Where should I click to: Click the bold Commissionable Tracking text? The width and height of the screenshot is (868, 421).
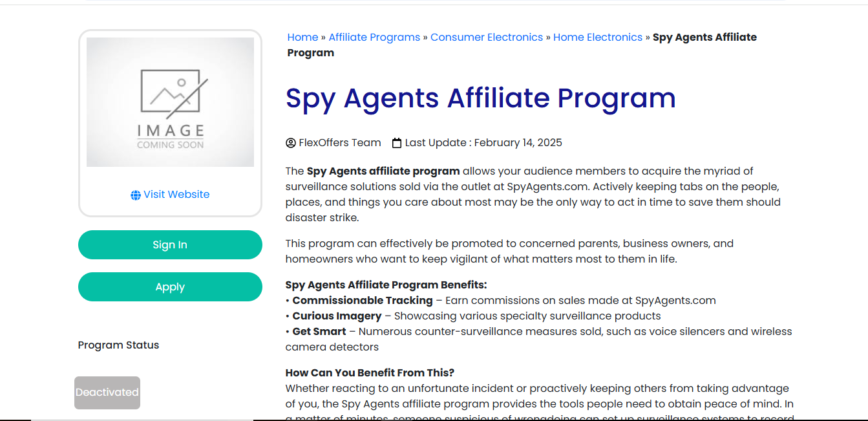pyautogui.click(x=363, y=301)
